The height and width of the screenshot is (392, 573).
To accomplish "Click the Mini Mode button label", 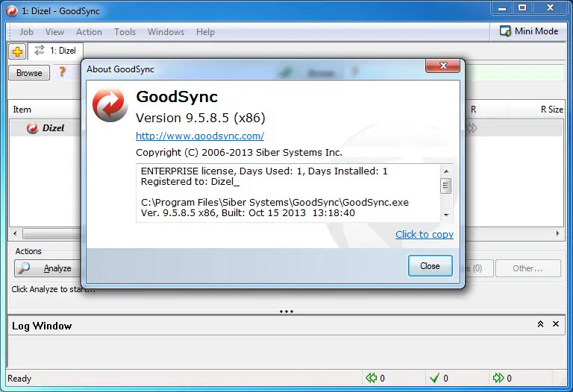I will click(536, 31).
